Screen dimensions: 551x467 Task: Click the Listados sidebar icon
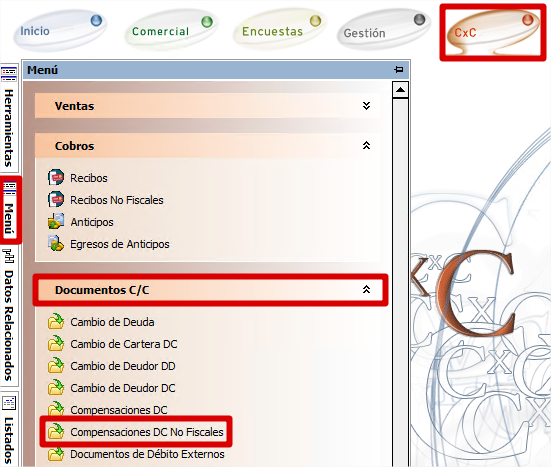(x=9, y=403)
